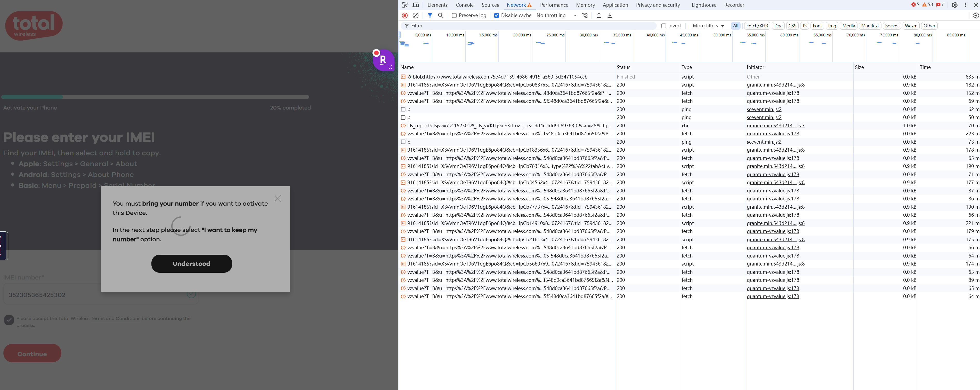Check the Invert filter checkbox
The image size is (980, 390).
[664, 26]
